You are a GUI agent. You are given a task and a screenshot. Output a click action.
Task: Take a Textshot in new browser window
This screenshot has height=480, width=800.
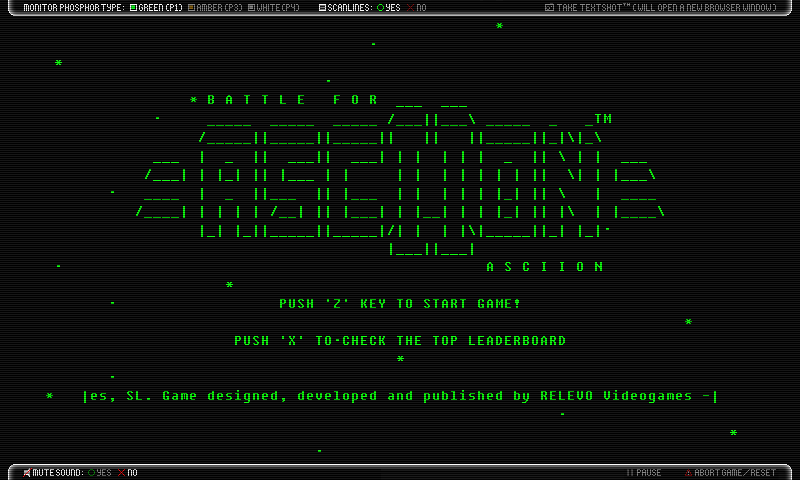click(661, 8)
